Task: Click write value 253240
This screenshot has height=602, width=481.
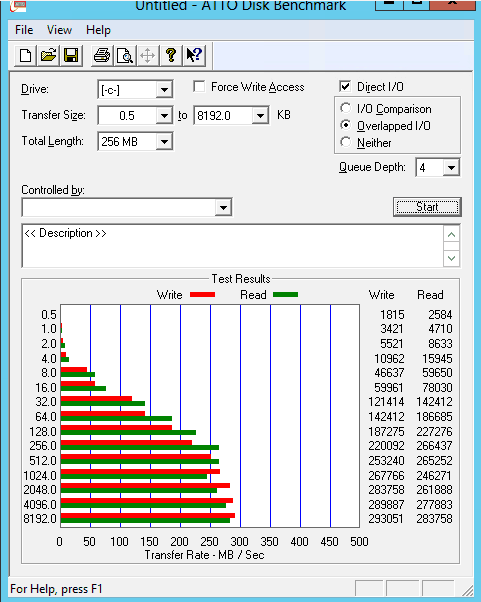Action: tap(386, 460)
